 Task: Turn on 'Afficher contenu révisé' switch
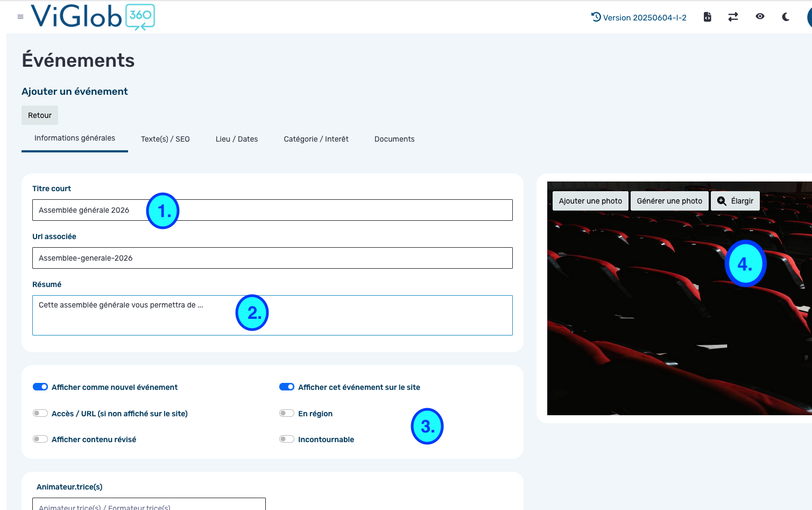(x=40, y=439)
